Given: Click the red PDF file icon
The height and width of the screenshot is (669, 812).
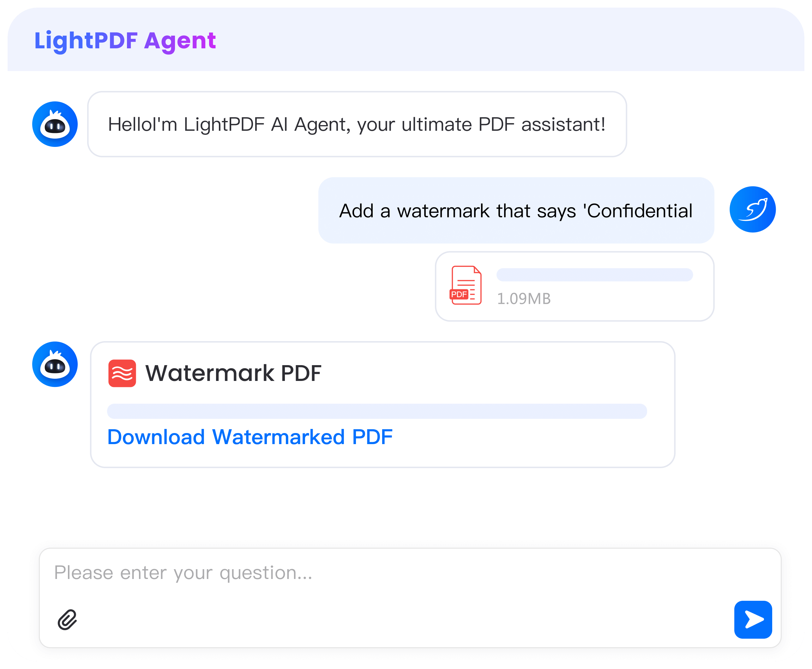Looking at the screenshot, I should pos(466,286).
